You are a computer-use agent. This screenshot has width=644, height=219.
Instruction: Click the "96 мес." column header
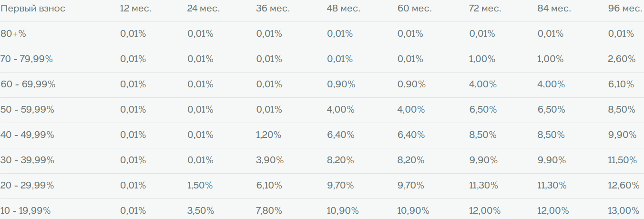(625, 9)
